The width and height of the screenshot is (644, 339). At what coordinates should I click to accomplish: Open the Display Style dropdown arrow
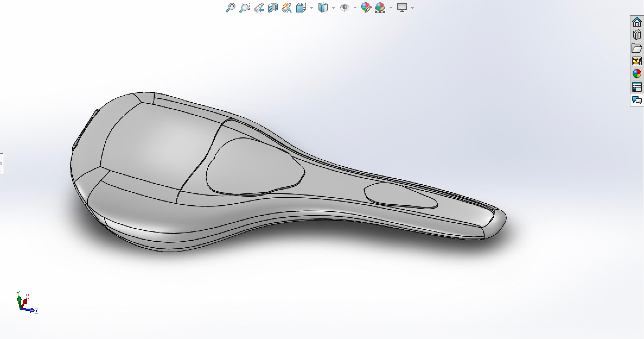click(x=333, y=8)
